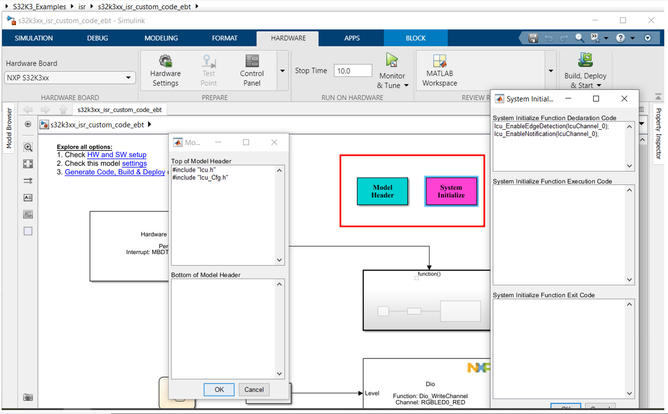Select the Model Header block
This screenshot has width=668, height=414.
pos(382,191)
